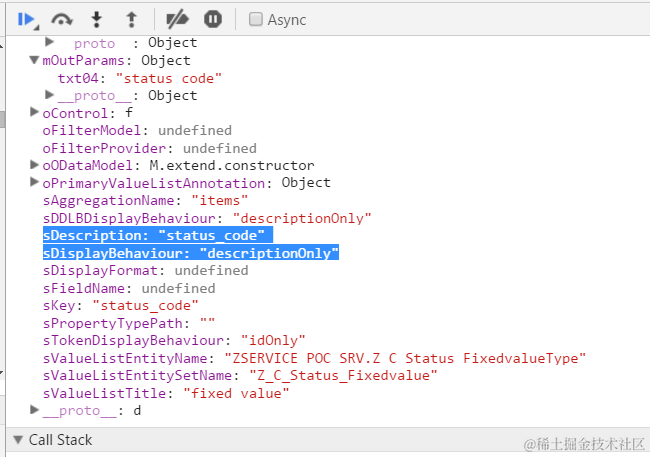Select sPropertyTypePath empty string row
This screenshot has width=650, height=457.
[x=129, y=323]
